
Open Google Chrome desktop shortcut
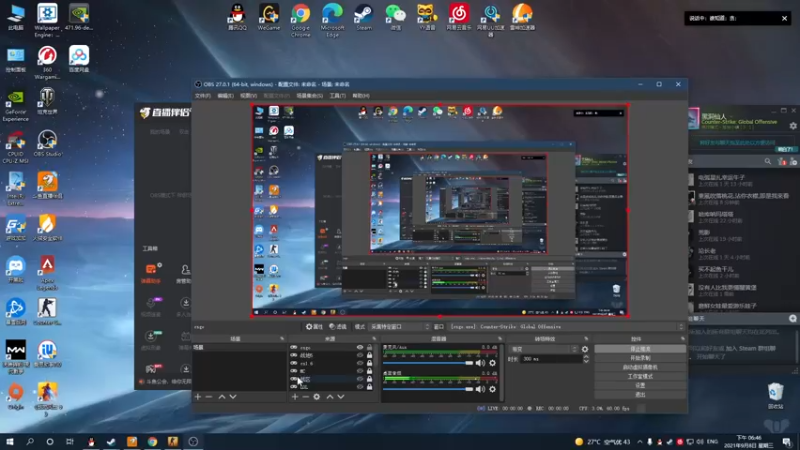point(301,20)
